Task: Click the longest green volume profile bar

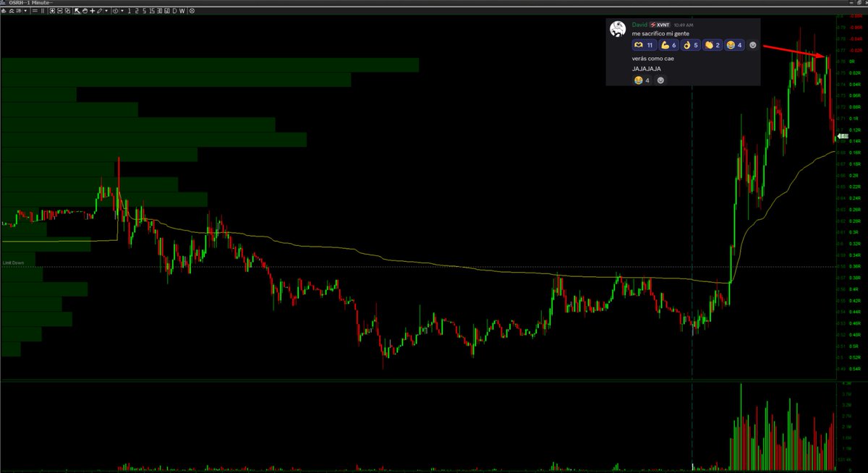Action: [210, 65]
